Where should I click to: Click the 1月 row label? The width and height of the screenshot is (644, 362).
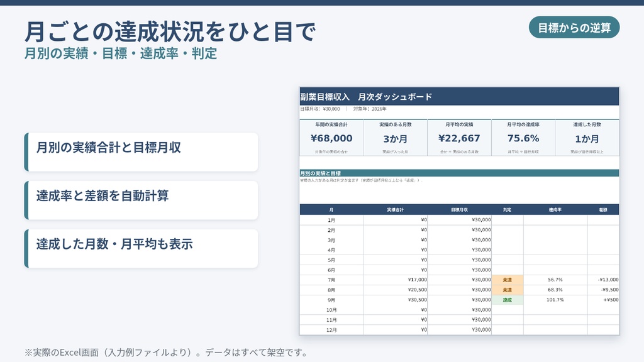[x=331, y=220]
